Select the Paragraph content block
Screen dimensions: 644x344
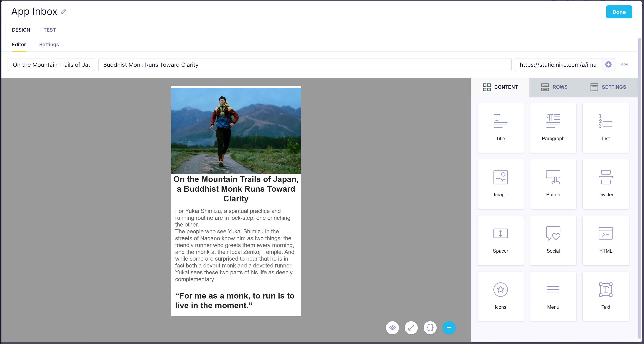point(553,128)
